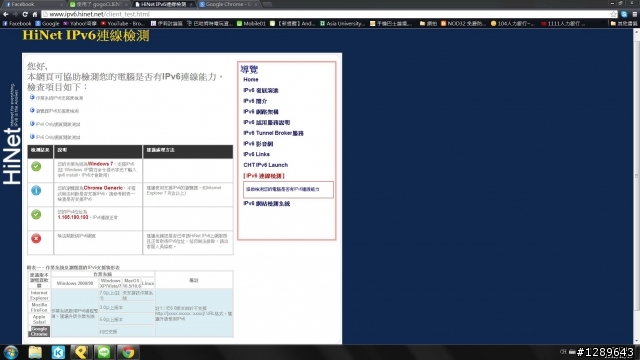Image resolution: width=640 pixels, height=360 pixels.
Task: Open the blue K app in taskbar
Action: (58, 352)
